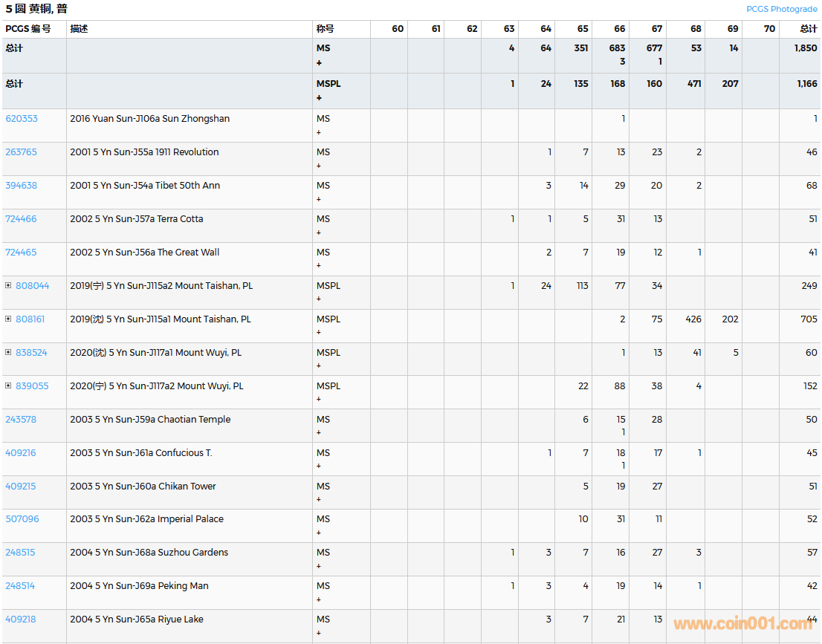Open PCGS number 248514 Peking Man
This screenshot has height=644, width=822.
21,586
